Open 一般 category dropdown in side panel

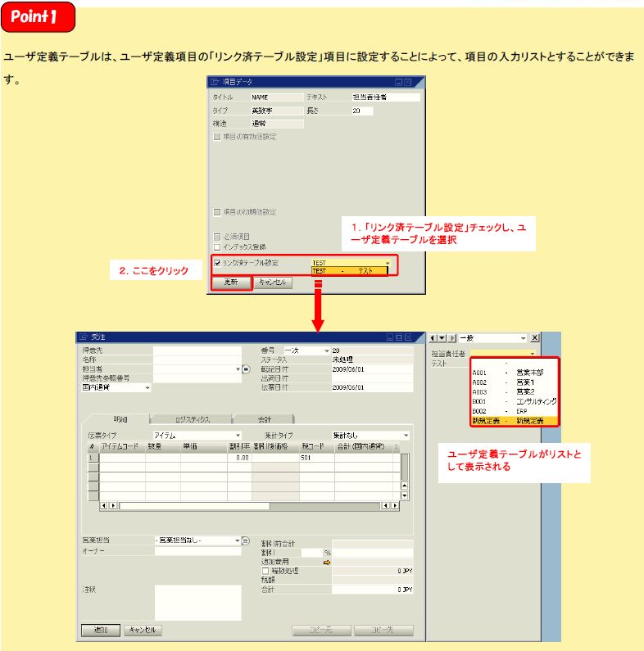523,338
